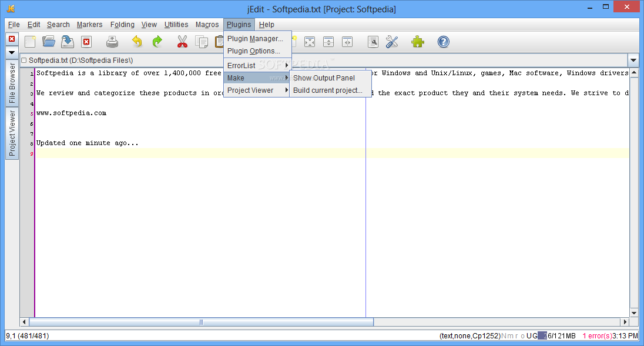
Task: Open the Search menu
Action: click(x=58, y=25)
